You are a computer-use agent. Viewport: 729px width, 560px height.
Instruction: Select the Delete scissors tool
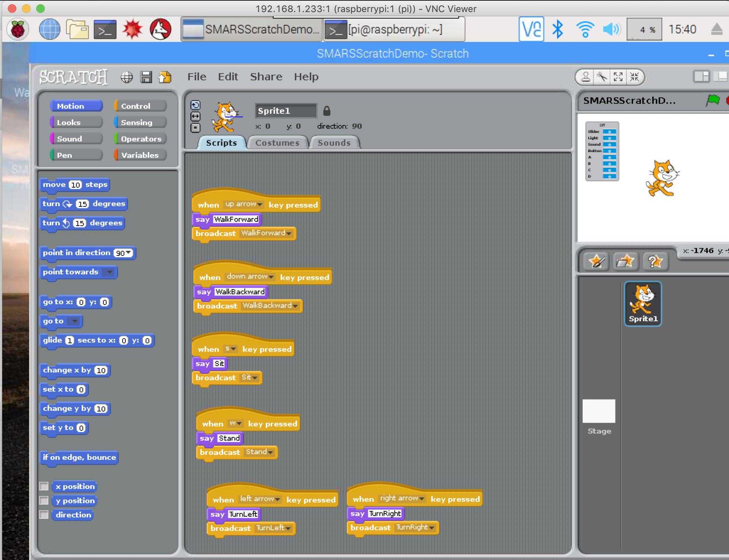pos(602,77)
